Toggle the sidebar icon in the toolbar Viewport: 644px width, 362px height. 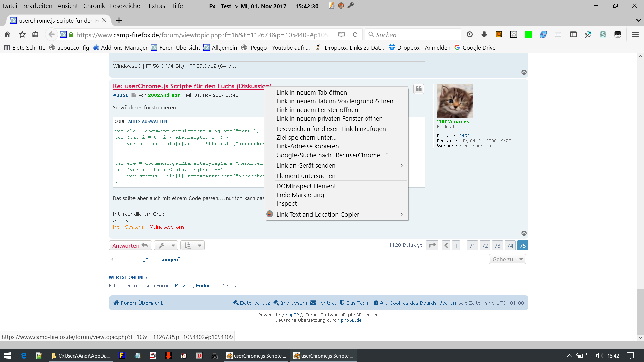573,35
